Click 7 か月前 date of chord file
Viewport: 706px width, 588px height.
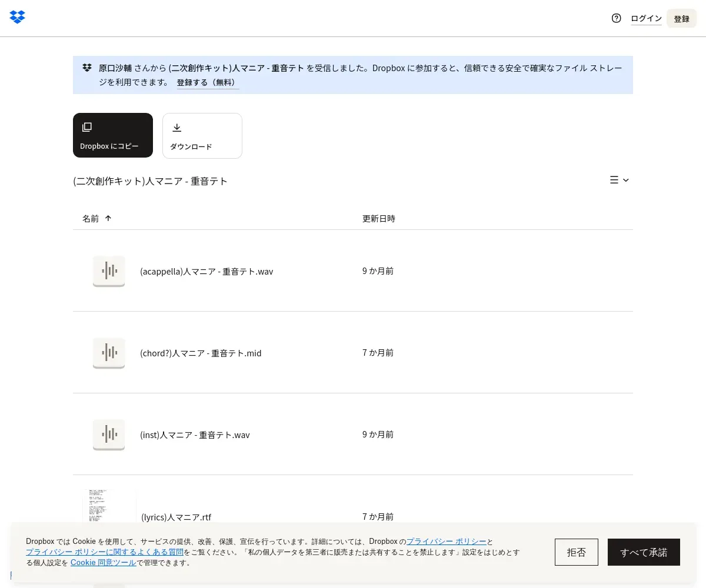[378, 353]
